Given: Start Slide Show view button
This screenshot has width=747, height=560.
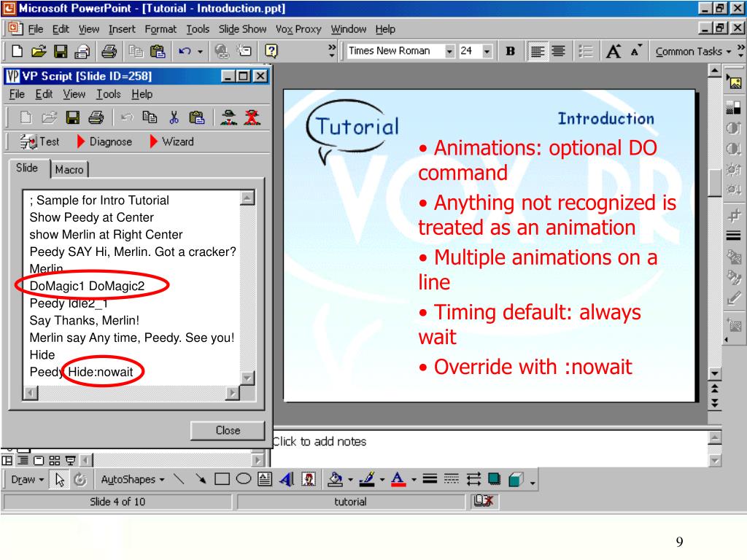Looking at the screenshot, I should (x=71, y=461).
